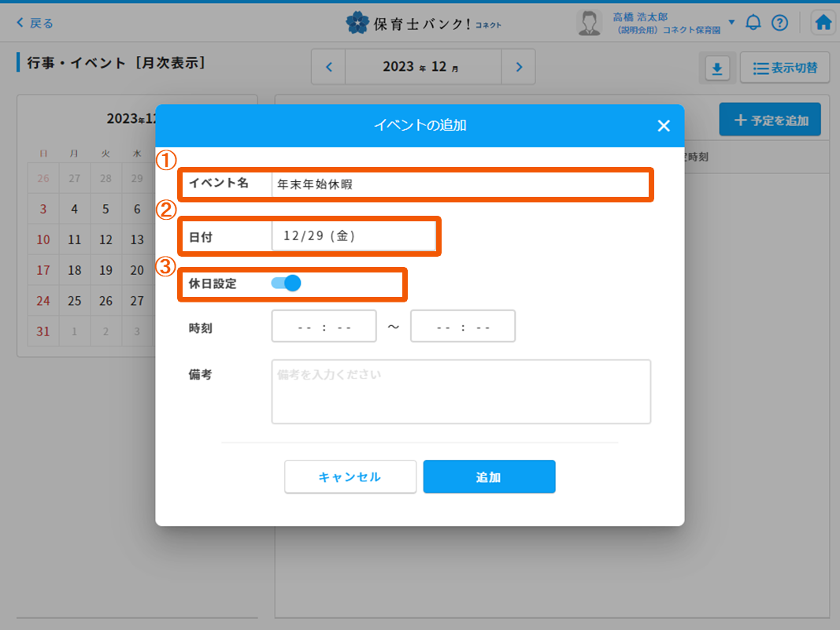Click the 表示切替 view switch button
The width and height of the screenshot is (840, 630).
point(785,69)
